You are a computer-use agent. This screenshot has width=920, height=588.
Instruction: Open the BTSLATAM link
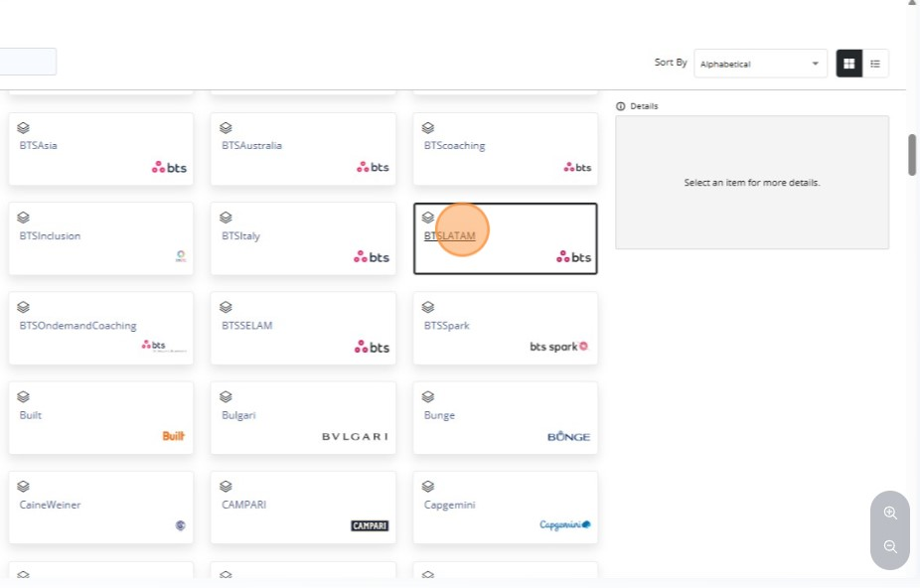coord(449,235)
